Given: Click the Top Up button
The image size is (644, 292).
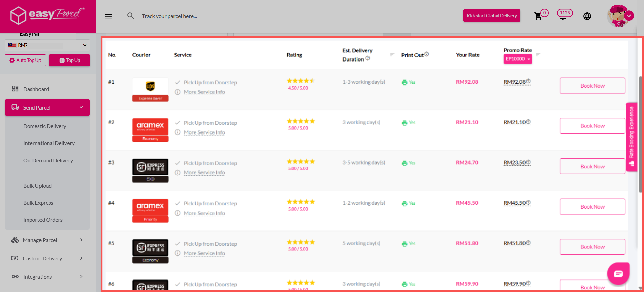Looking at the screenshot, I should [70, 60].
